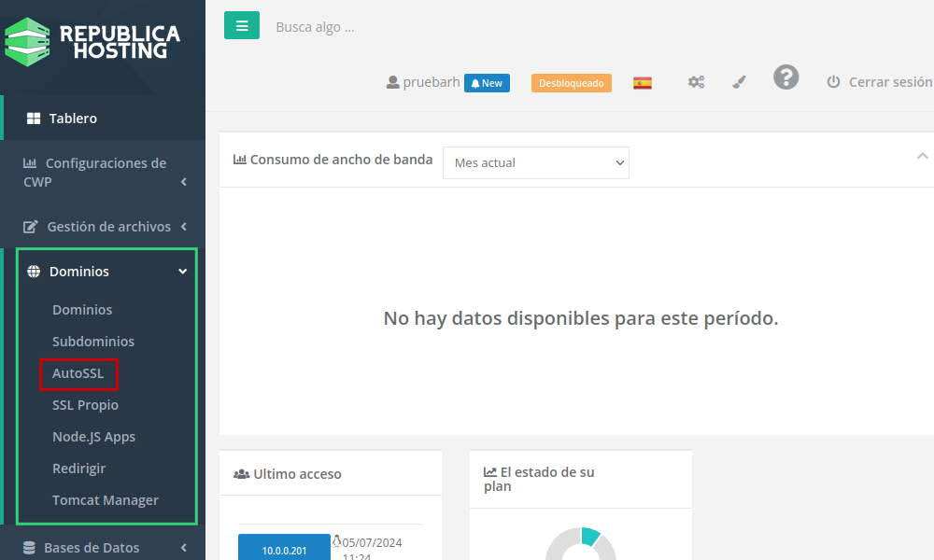Viewport: 934px width, 560px height.
Task: Click the Republica Hosting logo
Action: pyautogui.click(x=93, y=41)
